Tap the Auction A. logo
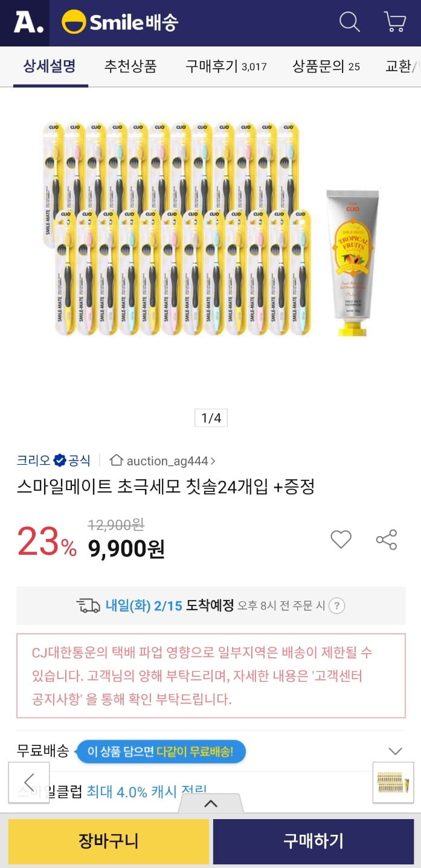This screenshot has width=421, height=868. point(28,23)
